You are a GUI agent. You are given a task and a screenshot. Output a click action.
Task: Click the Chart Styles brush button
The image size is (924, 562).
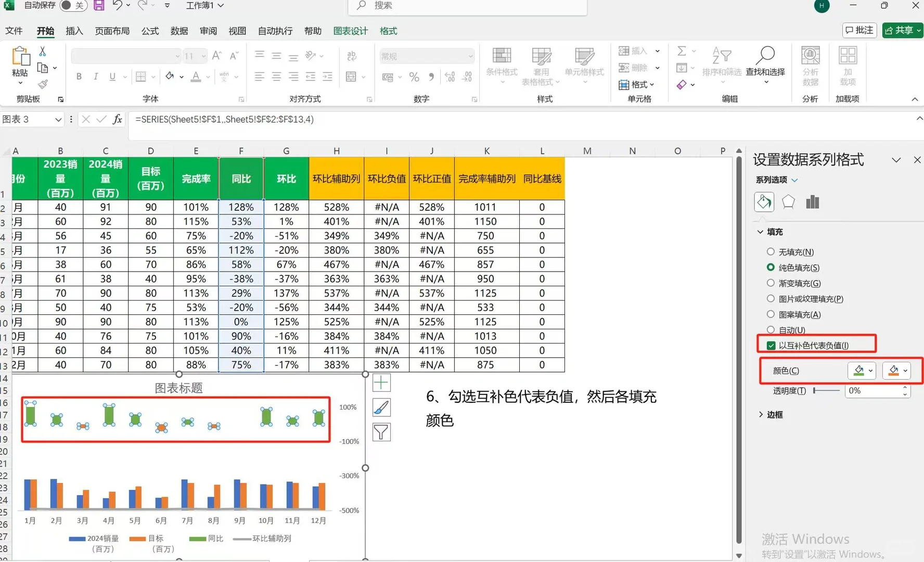click(381, 407)
